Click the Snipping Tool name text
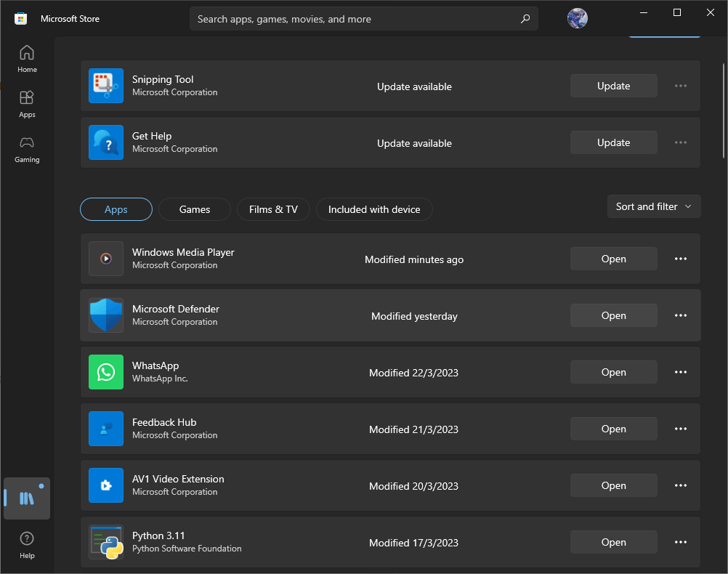This screenshot has height=574, width=728. (x=163, y=79)
